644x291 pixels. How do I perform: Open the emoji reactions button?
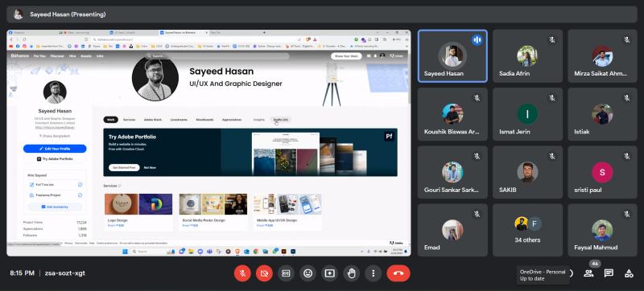(308, 273)
